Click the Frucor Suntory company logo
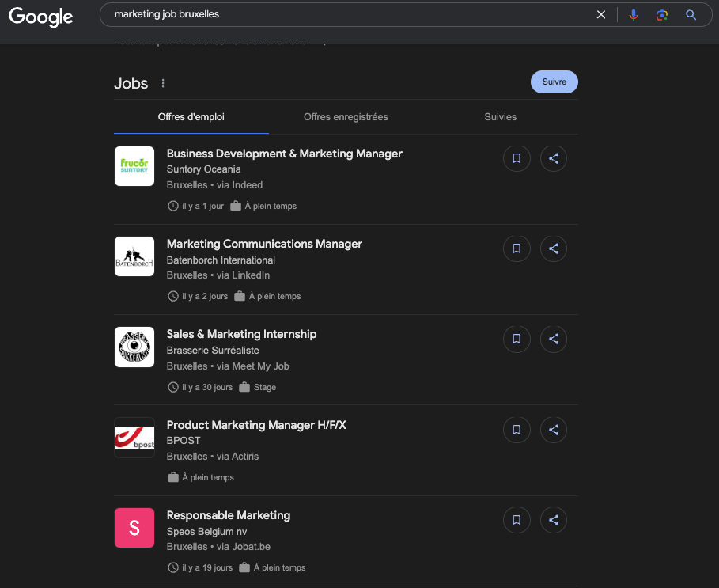719x588 pixels. click(134, 166)
